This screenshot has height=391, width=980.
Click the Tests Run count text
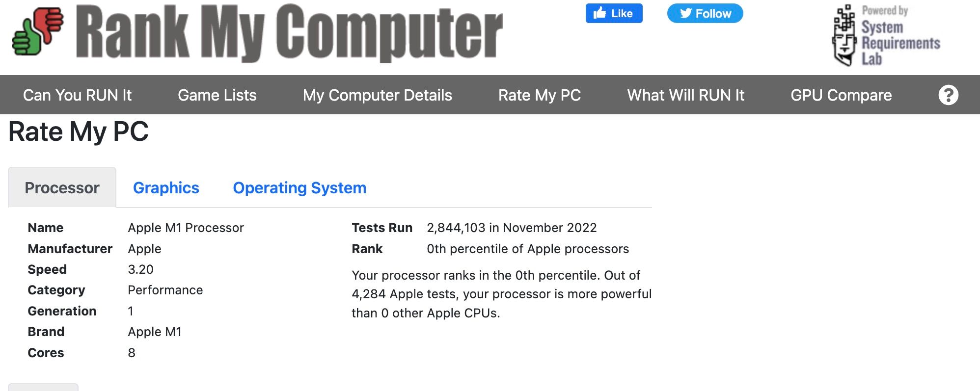pyautogui.click(x=512, y=228)
